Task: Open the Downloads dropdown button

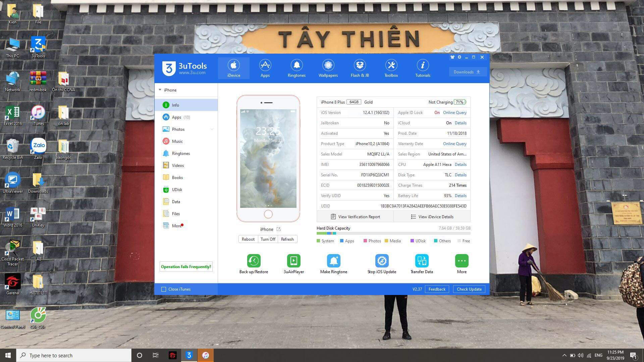Action: (x=467, y=72)
